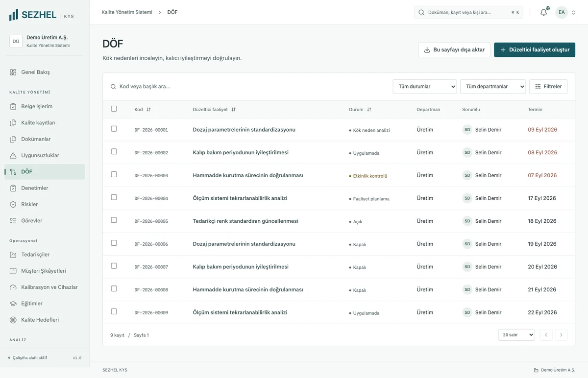Viewport: 588px width, 378px height.
Task: Select checkbox for DF-2026-00003
Action: pyautogui.click(x=114, y=174)
